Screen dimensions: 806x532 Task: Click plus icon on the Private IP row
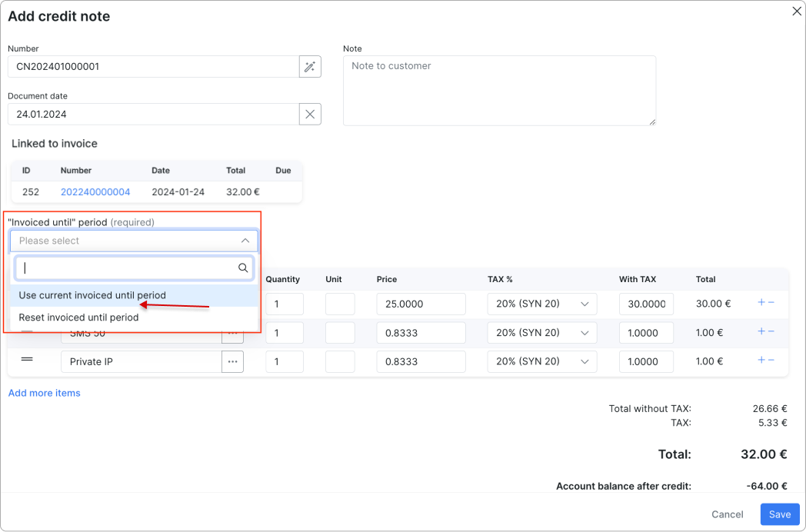click(x=762, y=360)
